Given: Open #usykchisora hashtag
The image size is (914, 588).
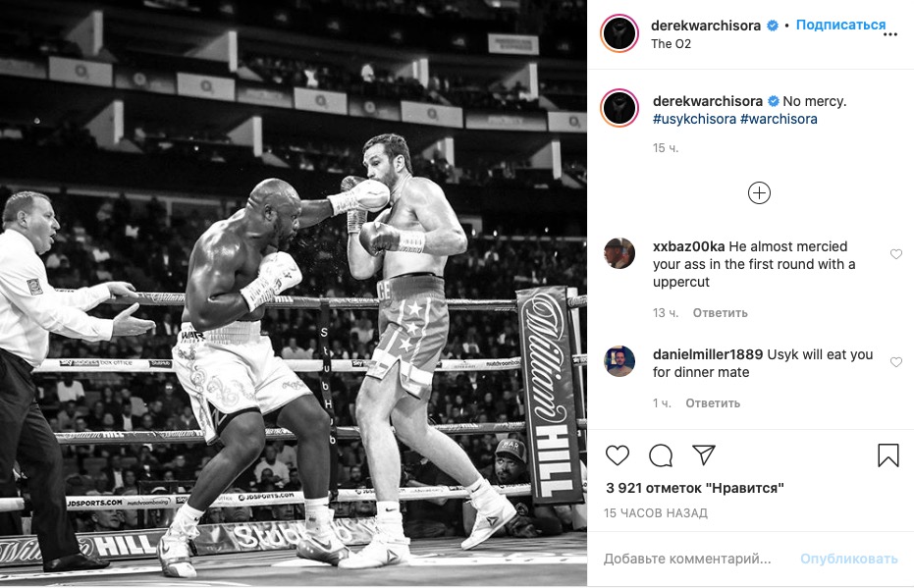Looking at the screenshot, I should (x=694, y=119).
